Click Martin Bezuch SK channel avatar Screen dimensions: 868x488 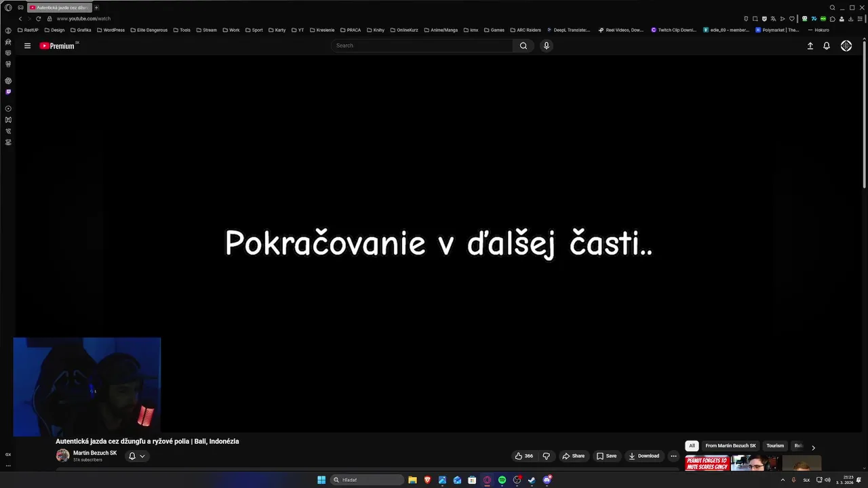point(62,455)
